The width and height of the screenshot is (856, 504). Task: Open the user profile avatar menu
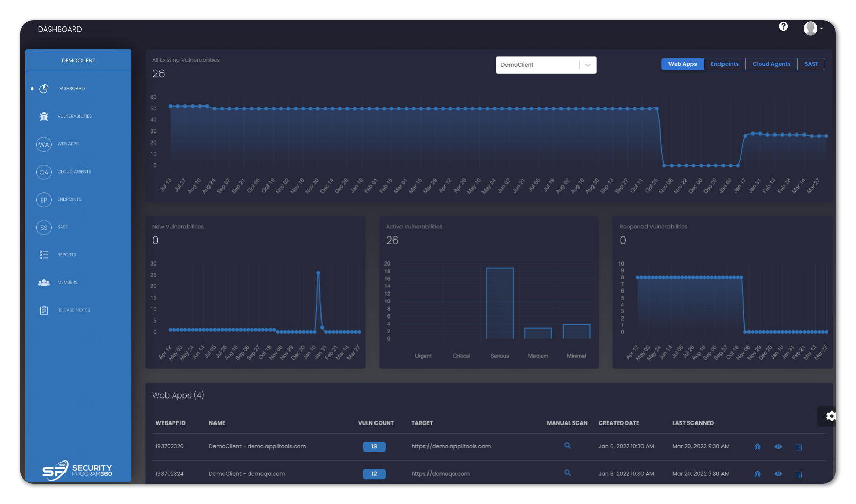(813, 29)
